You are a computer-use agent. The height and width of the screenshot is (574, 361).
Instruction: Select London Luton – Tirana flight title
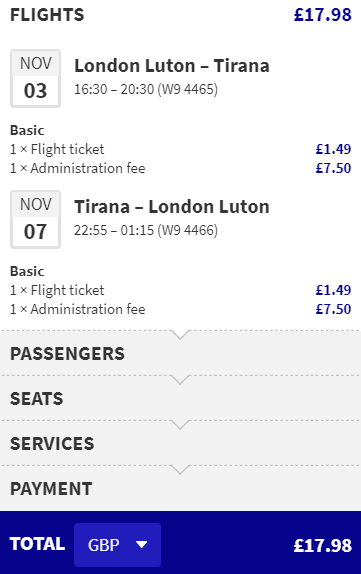pyautogui.click(x=172, y=66)
